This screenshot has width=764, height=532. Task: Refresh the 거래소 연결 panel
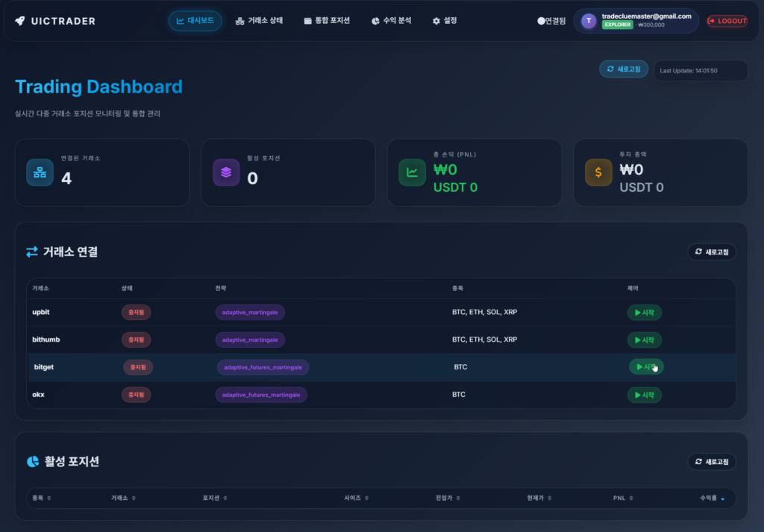pyautogui.click(x=711, y=252)
